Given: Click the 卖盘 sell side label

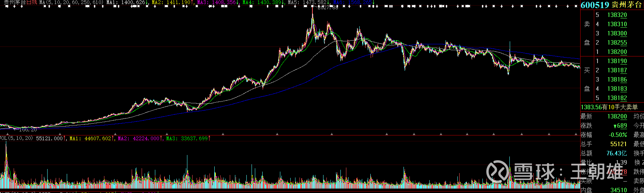Looking at the screenshot, I should coord(587,34).
